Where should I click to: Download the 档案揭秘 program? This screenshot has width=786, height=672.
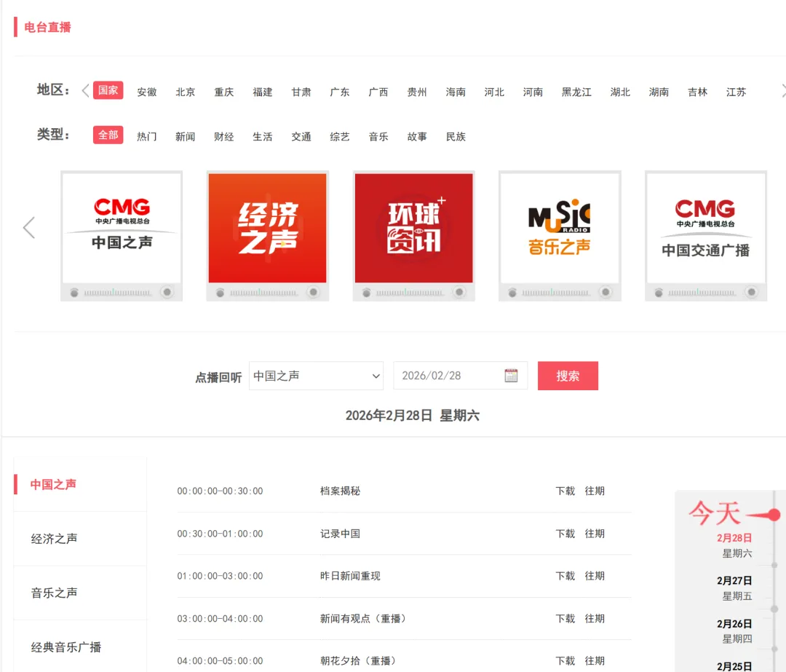(565, 491)
